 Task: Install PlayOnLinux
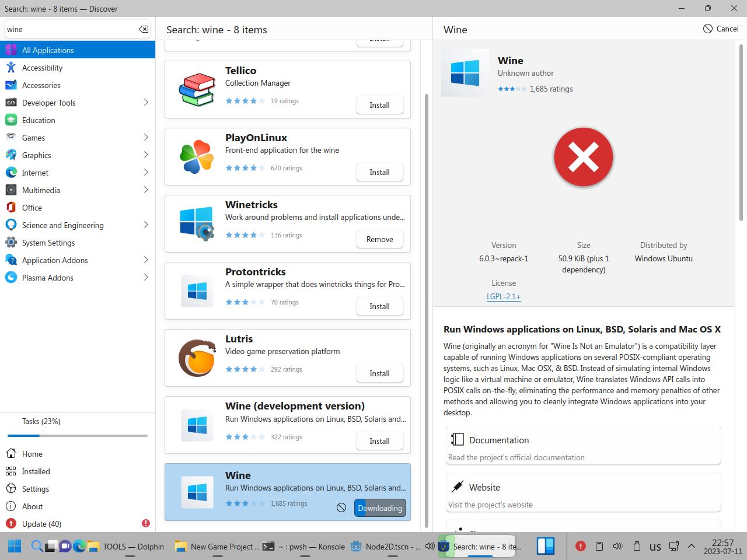[x=379, y=172]
